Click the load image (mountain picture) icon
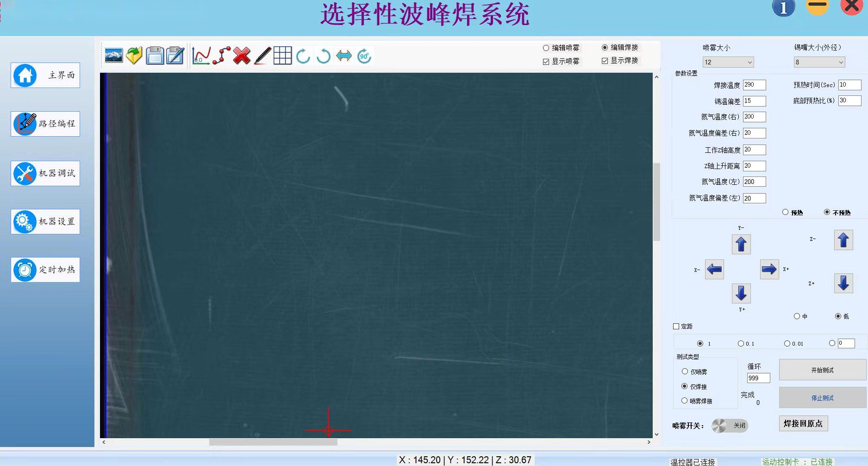Viewport: 868px width, 466px height. 114,56
